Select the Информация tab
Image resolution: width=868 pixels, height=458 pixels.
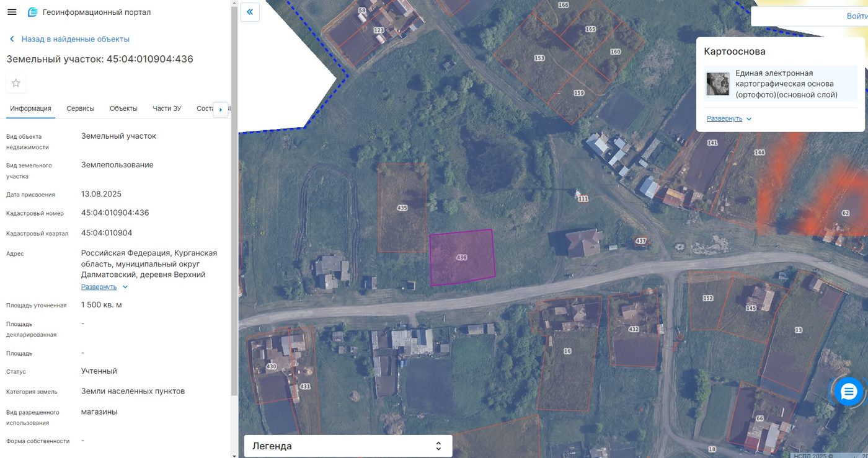[x=30, y=108]
